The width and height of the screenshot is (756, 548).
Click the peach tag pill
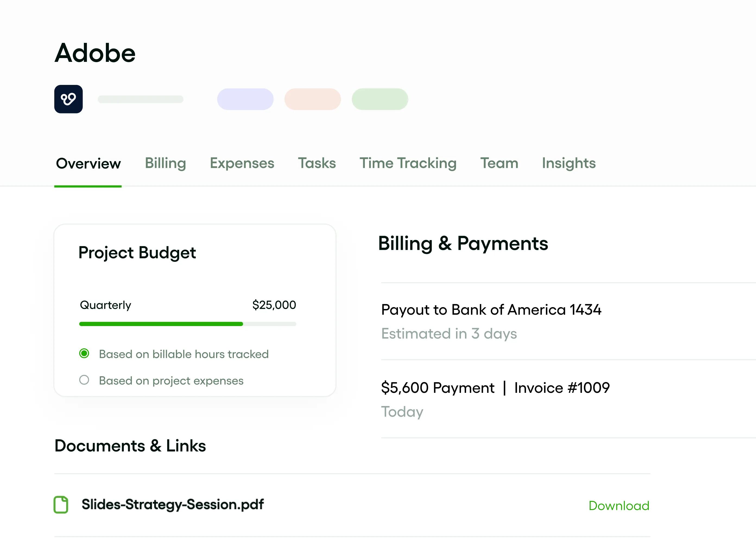312,99
